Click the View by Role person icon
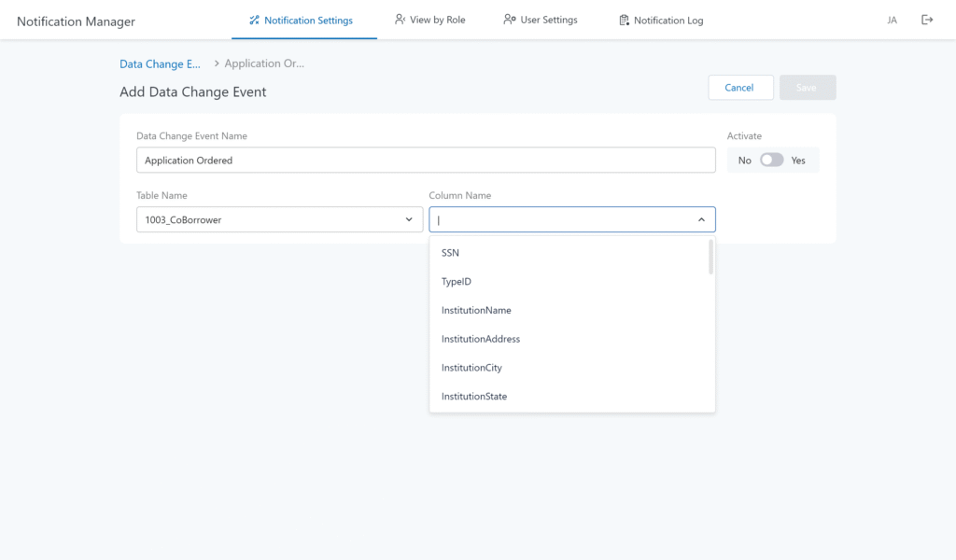Image resolution: width=956 pixels, height=560 pixels. (x=400, y=20)
